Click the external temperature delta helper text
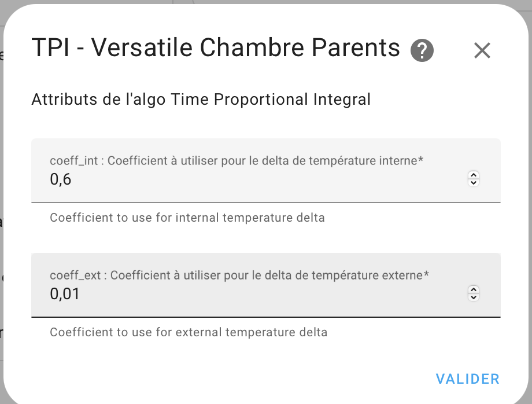The image size is (532, 404). (x=189, y=332)
